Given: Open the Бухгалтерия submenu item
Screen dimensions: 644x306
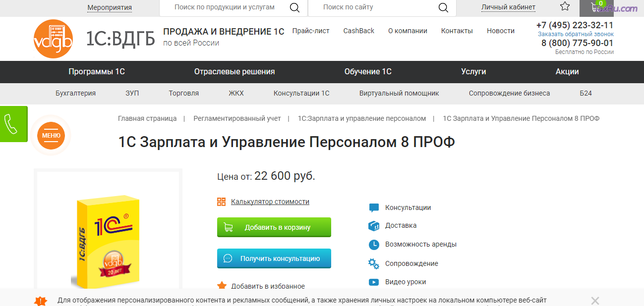Looking at the screenshot, I should click(75, 93).
